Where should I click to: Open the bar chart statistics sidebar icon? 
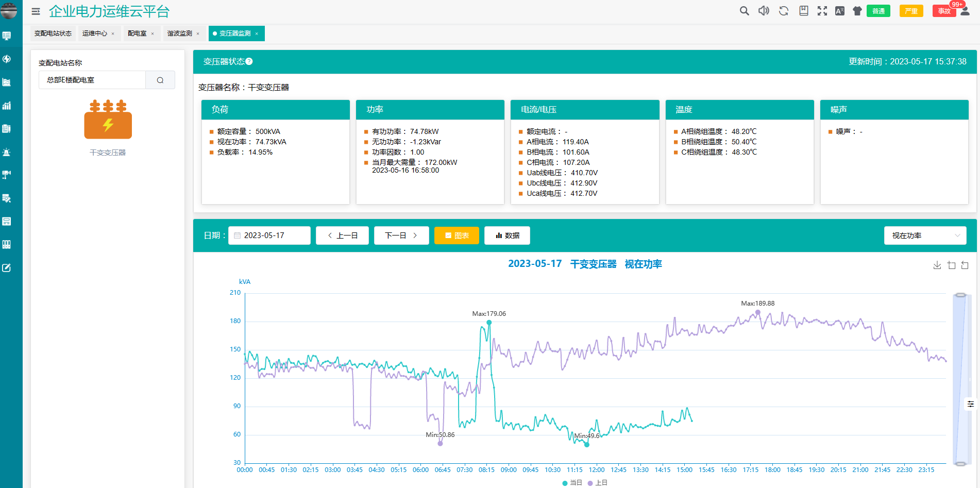pos(7,106)
